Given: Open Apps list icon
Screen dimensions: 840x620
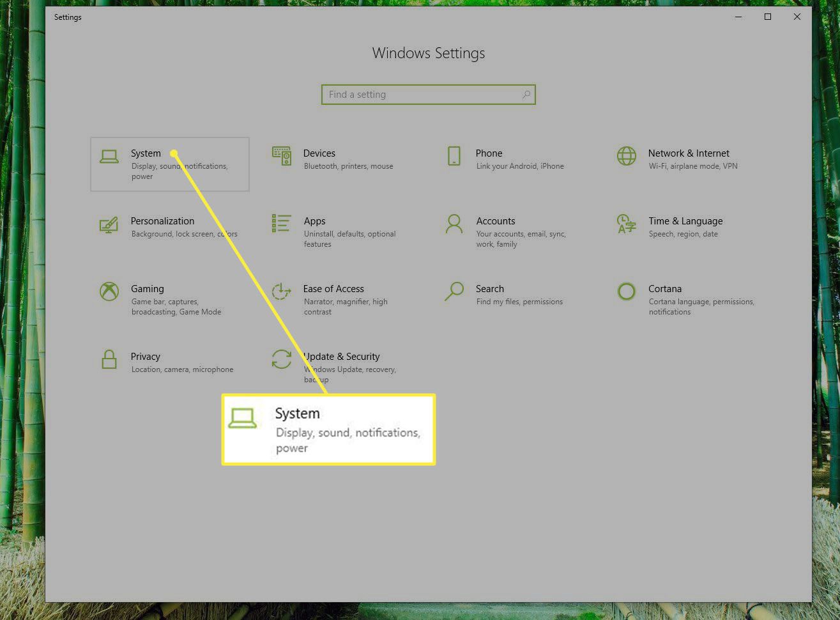Looking at the screenshot, I should point(281,224).
